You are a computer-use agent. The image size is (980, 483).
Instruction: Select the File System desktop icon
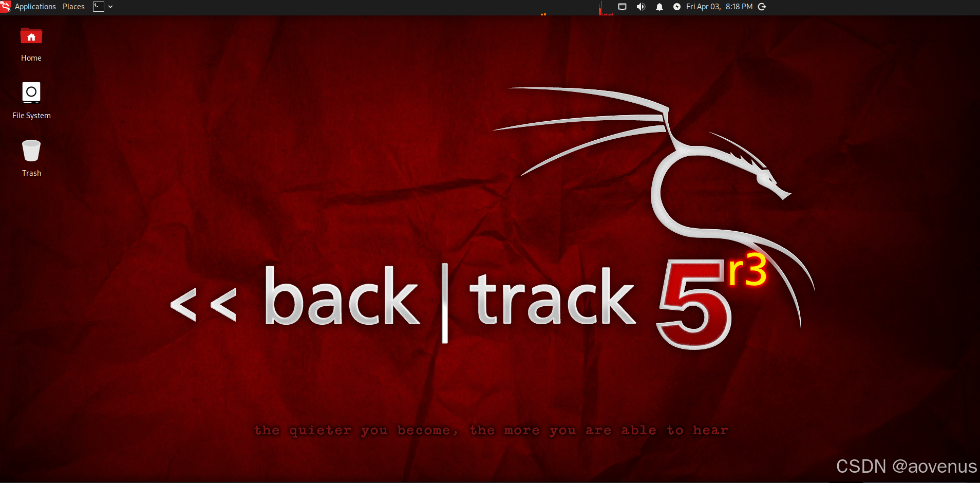click(31, 92)
